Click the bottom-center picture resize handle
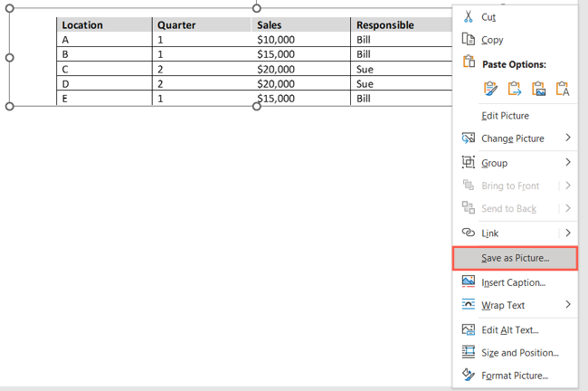588x391 pixels. point(257,106)
